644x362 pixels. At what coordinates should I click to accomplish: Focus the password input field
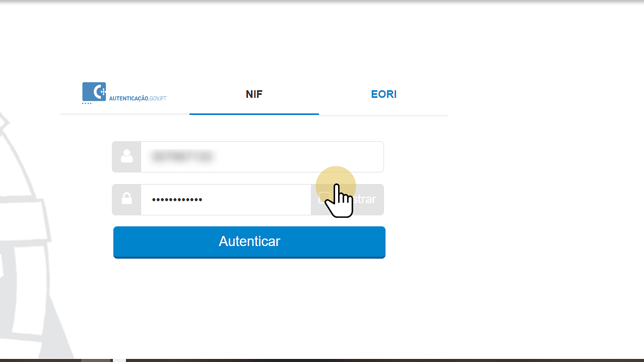tap(226, 200)
